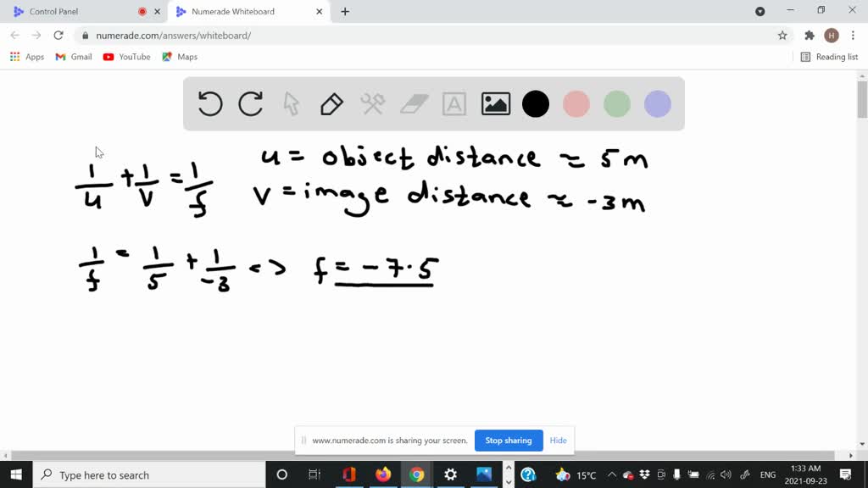Open the speaker volume icon in tray
This screenshot has height=488, width=868.
pos(726,475)
